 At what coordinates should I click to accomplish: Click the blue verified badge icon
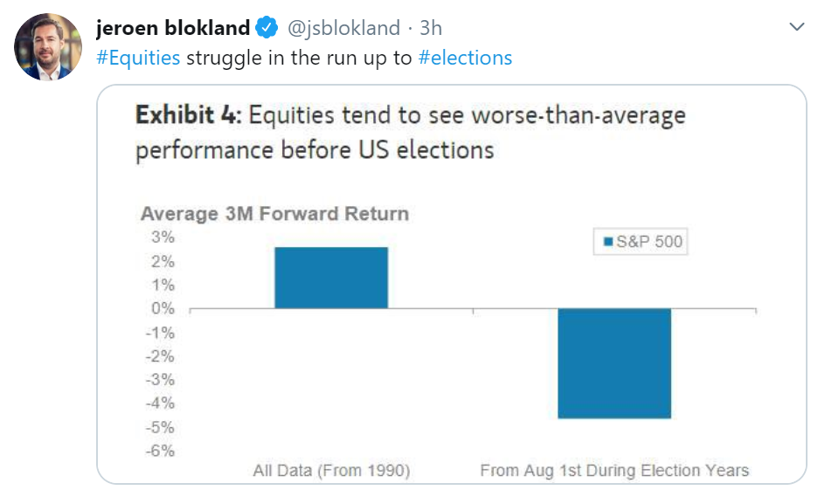[x=267, y=29]
